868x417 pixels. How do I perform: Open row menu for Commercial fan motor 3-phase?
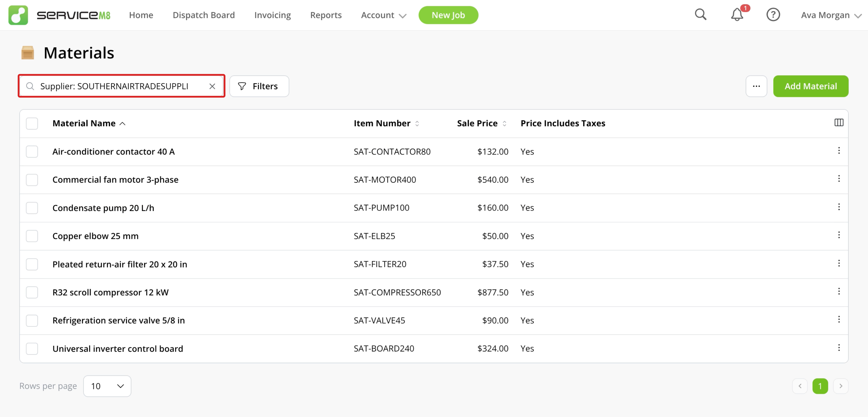pos(839,179)
